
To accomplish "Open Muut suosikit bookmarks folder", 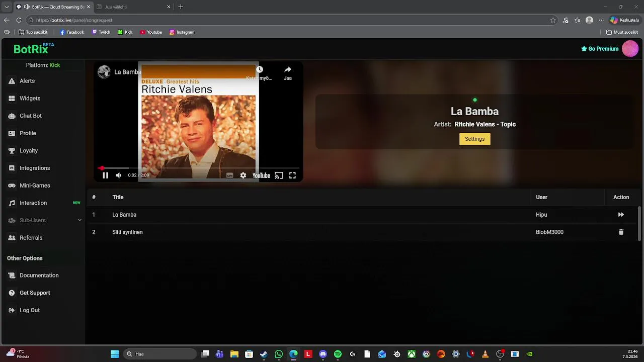I will [622, 32].
